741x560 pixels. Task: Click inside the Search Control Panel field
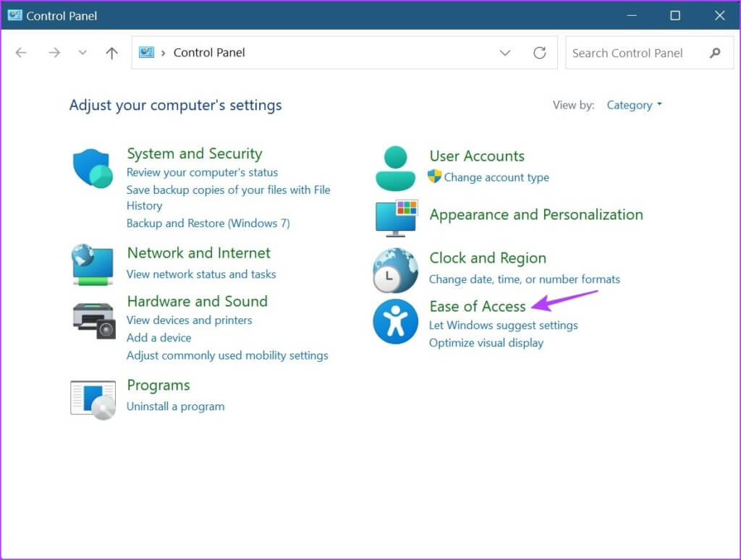click(x=630, y=53)
